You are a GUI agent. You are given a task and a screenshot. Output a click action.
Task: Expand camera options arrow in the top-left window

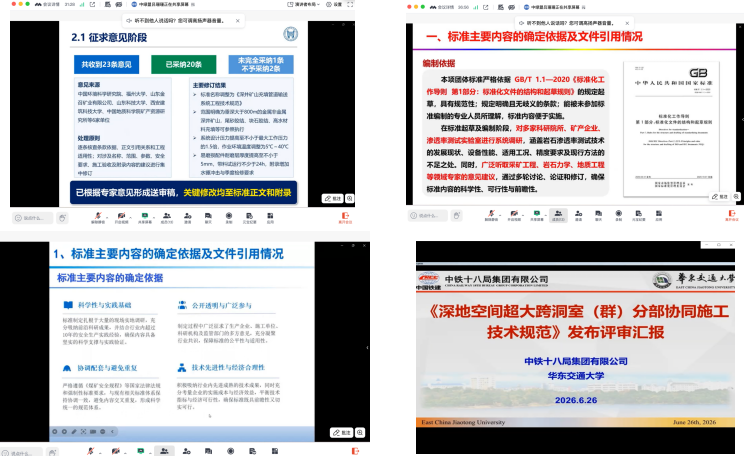(x=129, y=216)
